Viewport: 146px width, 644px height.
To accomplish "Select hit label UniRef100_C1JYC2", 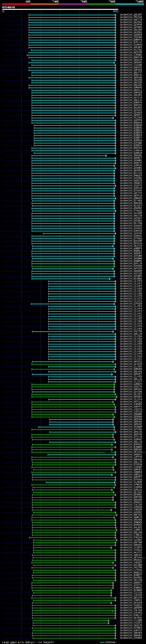I will (x=131, y=359).
